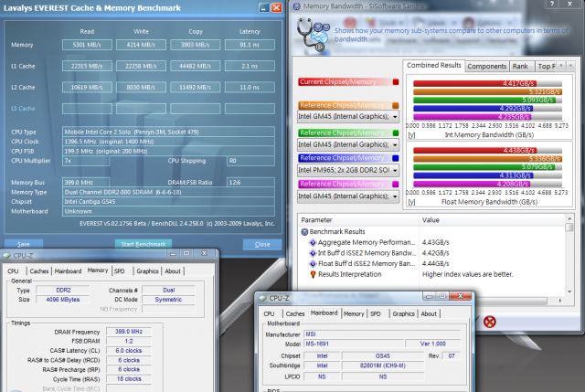Click the Aggregate Memory Performance diamond icon
The image size is (585, 392).
pos(313,242)
